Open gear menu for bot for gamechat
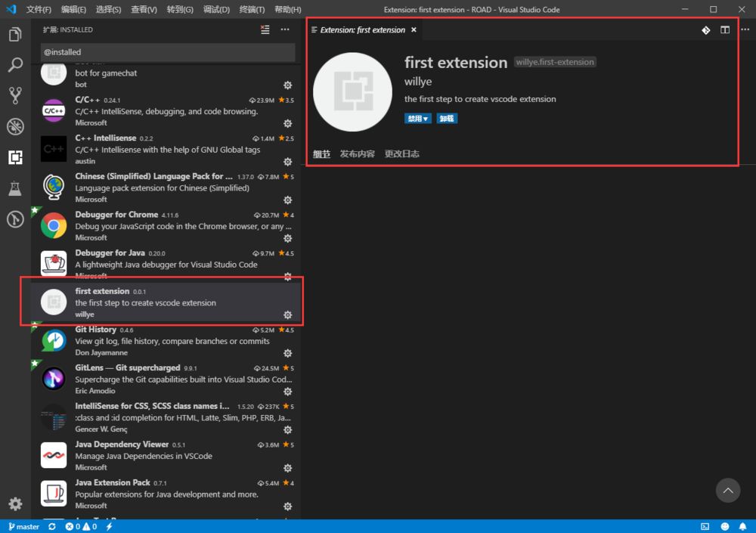The height and width of the screenshot is (533, 756). [288, 85]
